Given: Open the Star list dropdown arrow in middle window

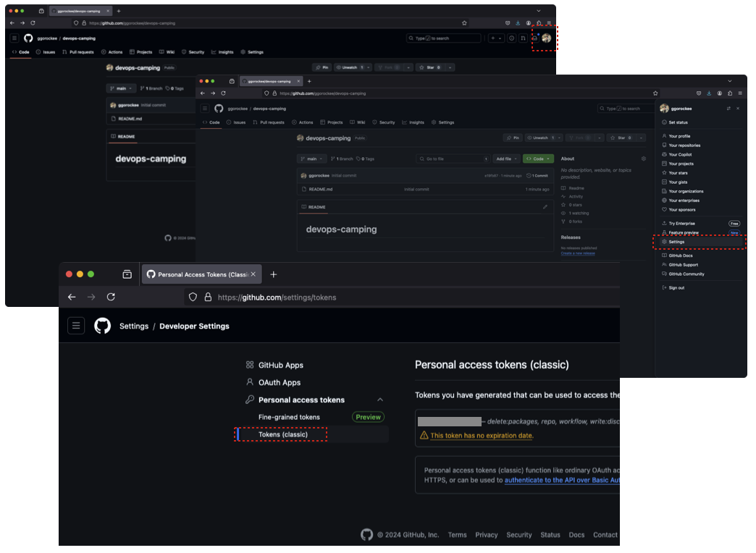Looking at the screenshot, I should 642,138.
